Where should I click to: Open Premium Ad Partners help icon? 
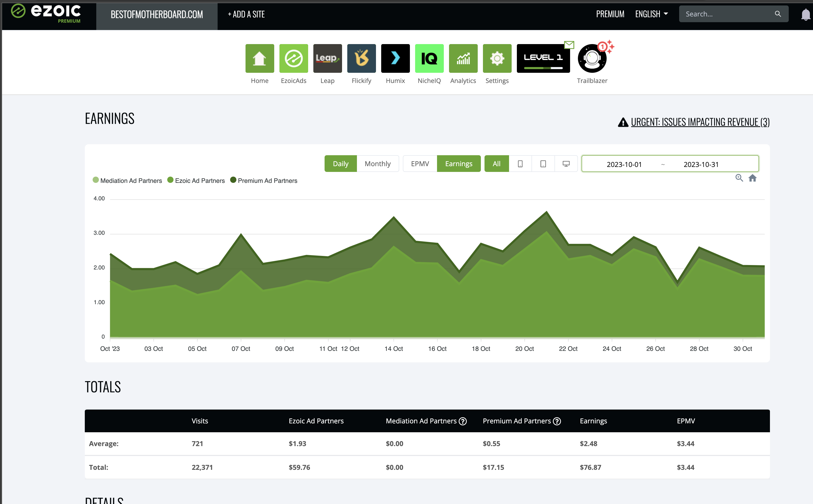coord(557,421)
